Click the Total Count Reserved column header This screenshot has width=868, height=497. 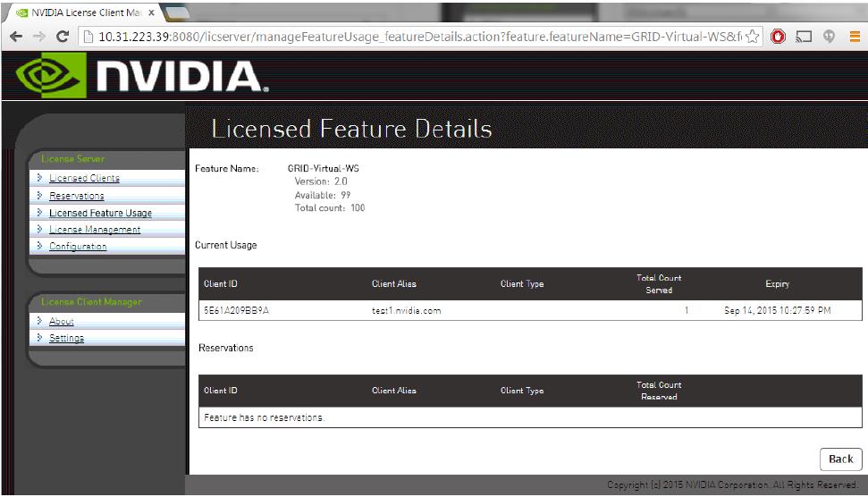[659, 391]
